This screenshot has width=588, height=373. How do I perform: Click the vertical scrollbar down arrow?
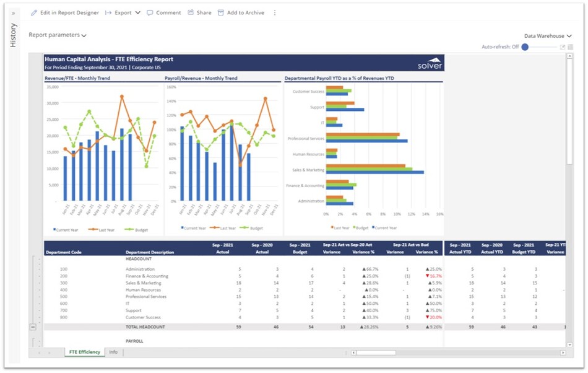coord(570,344)
